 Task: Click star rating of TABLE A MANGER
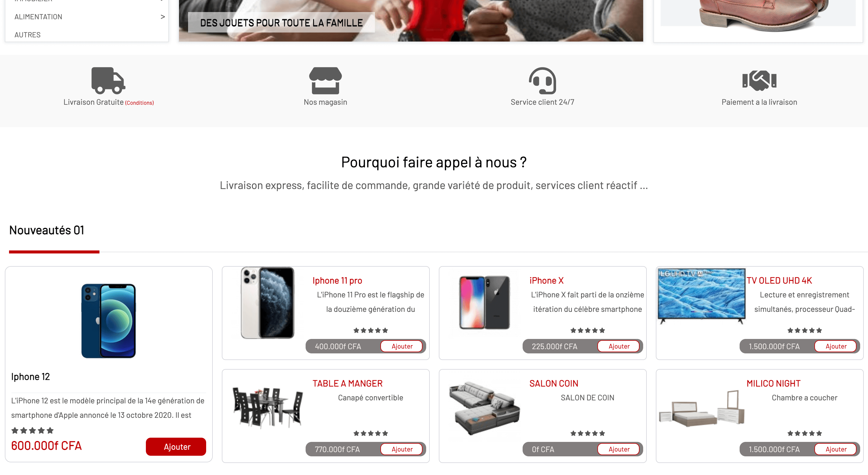[x=370, y=433]
